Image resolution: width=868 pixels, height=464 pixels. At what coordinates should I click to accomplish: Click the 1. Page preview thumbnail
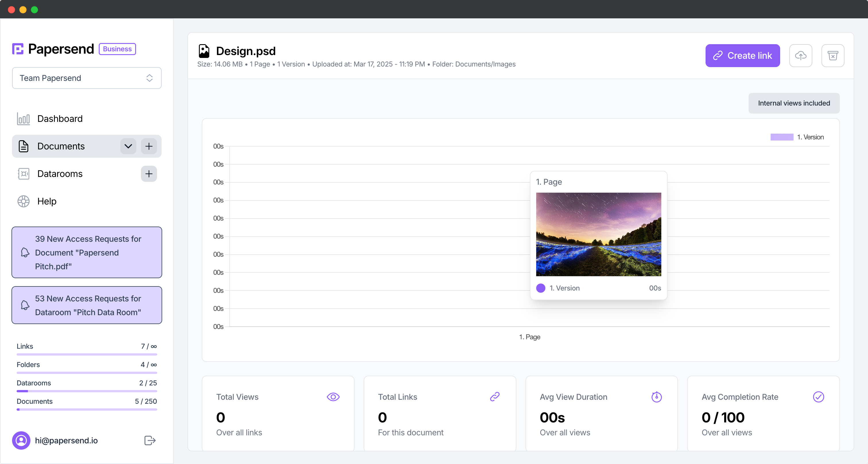tap(598, 234)
